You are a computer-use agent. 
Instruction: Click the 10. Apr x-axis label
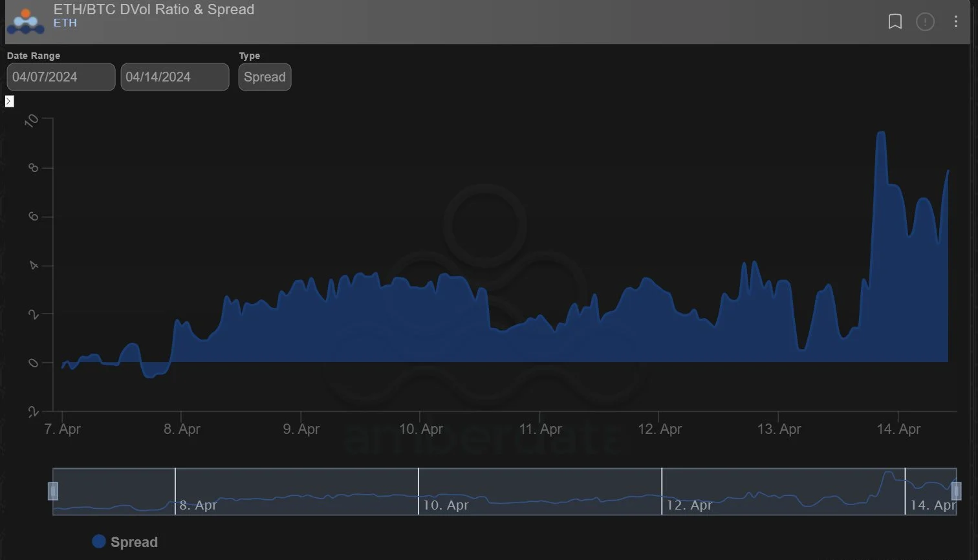(421, 429)
